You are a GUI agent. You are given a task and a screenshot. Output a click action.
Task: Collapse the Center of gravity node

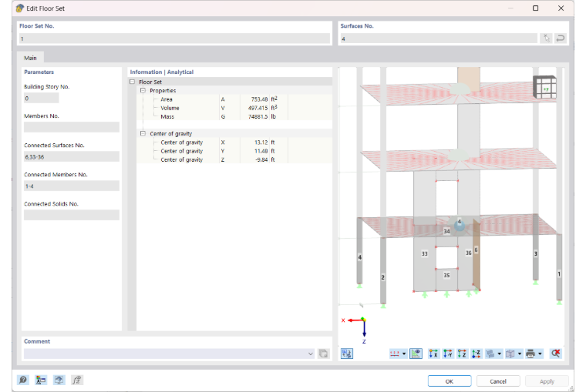tap(143, 133)
